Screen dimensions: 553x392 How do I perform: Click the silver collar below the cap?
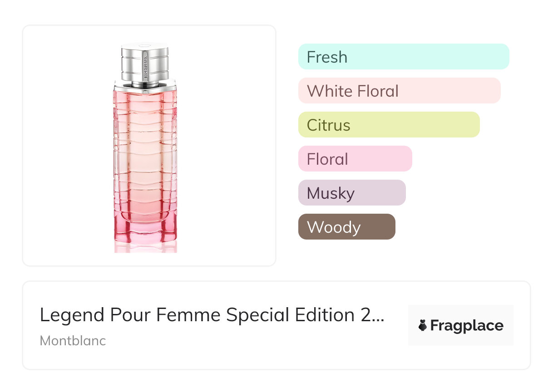145,84
